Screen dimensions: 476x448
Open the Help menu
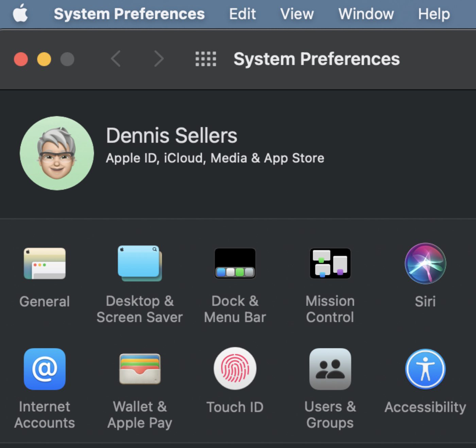(434, 14)
